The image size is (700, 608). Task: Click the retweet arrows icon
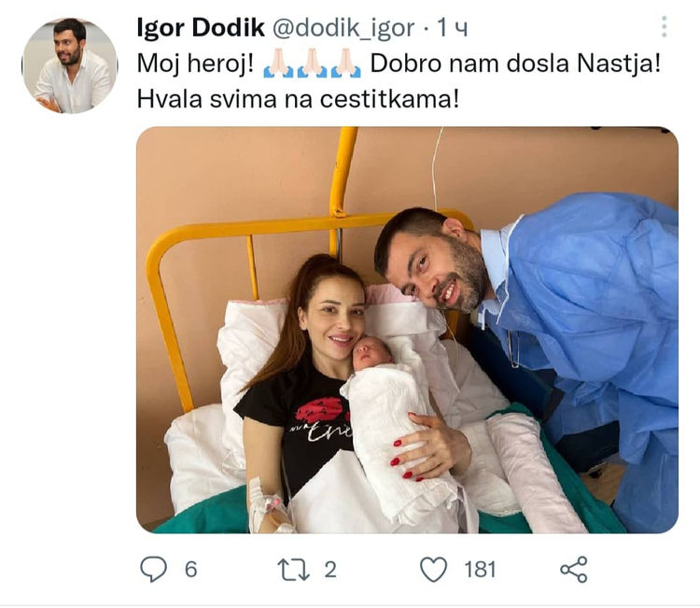point(293,570)
